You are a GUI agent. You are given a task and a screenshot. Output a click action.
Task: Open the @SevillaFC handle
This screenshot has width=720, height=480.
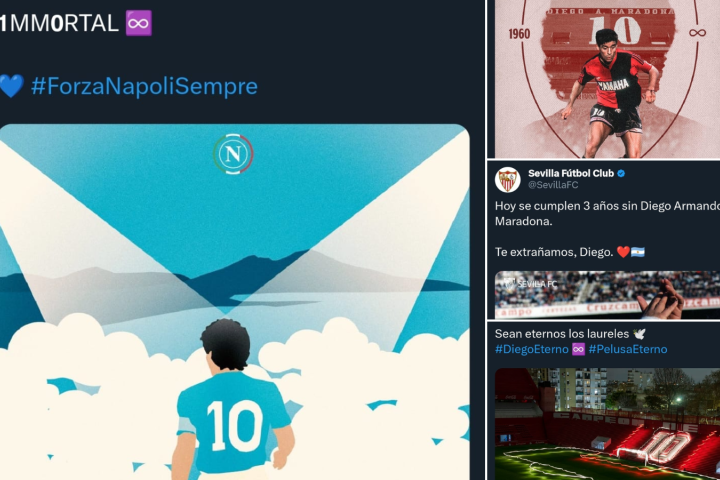[553, 185]
